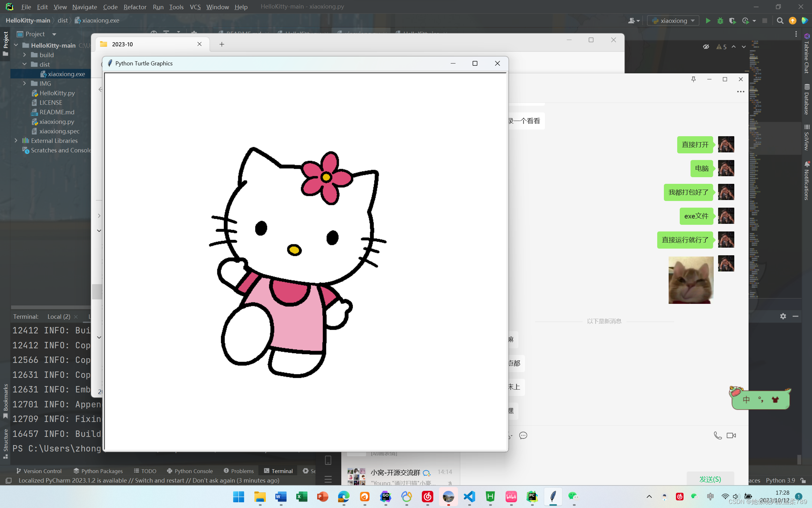812x508 pixels.
Task: Open Python Packages tool window
Action: click(98, 471)
